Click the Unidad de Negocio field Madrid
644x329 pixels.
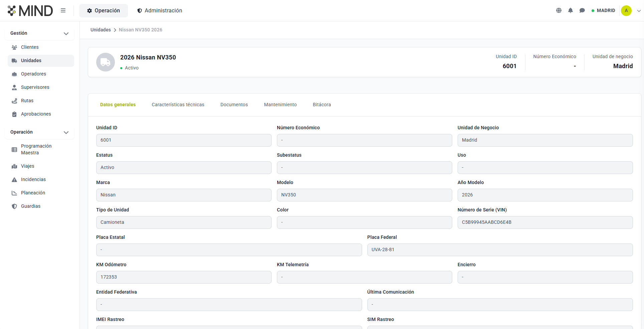click(x=545, y=140)
